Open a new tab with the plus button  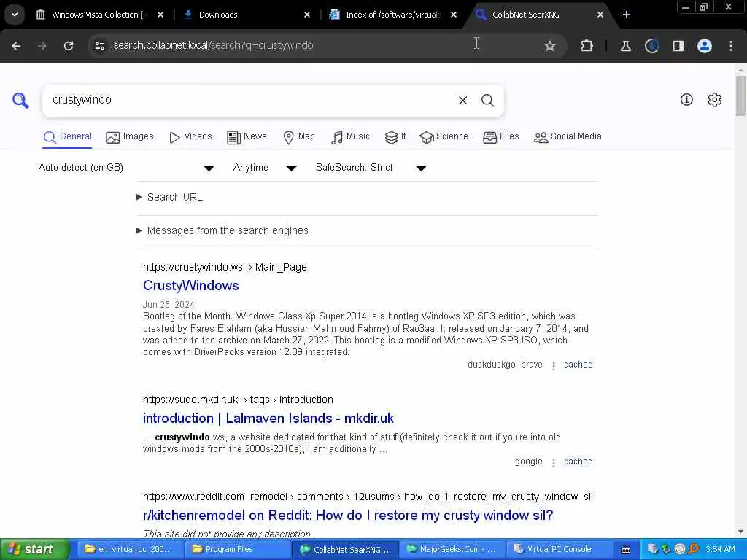[x=627, y=15]
